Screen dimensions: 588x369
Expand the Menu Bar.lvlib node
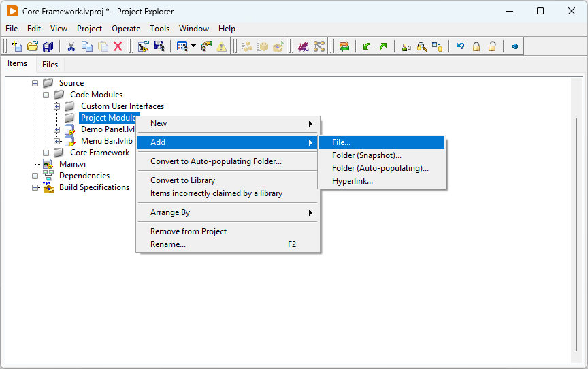tap(57, 142)
